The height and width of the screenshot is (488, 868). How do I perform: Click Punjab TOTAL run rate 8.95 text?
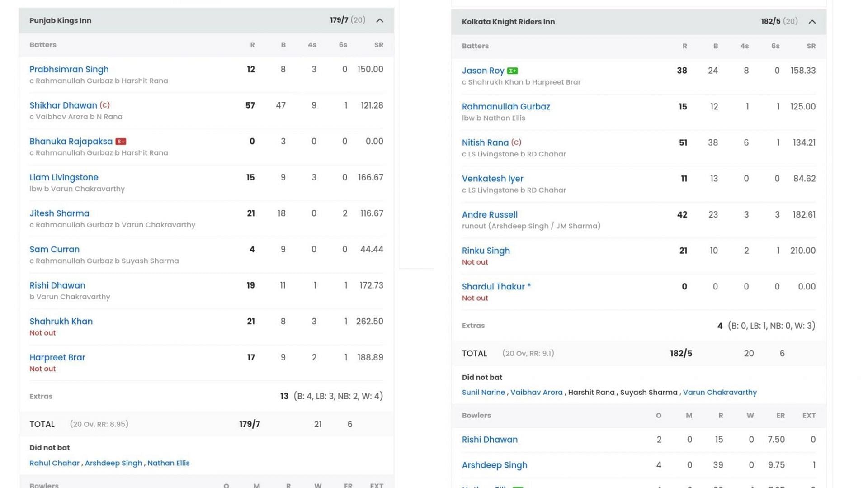99,424
